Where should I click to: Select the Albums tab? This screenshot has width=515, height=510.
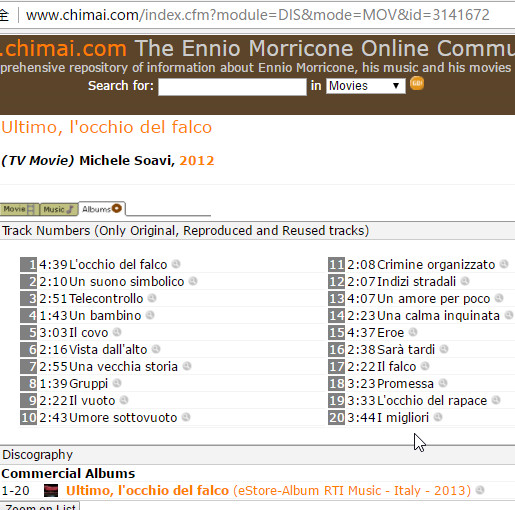point(102,209)
